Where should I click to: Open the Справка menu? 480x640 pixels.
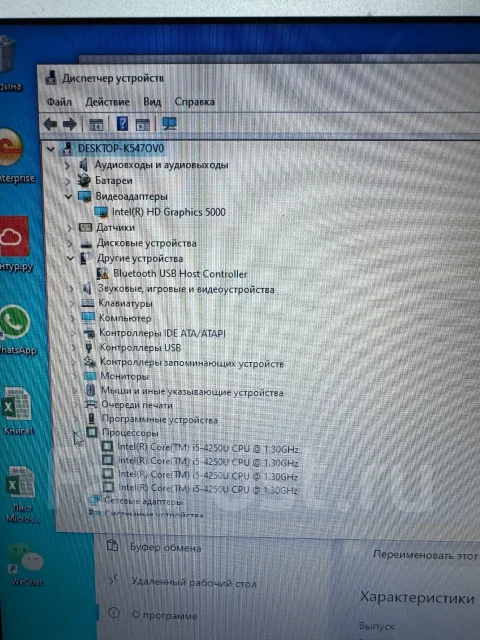click(x=194, y=102)
